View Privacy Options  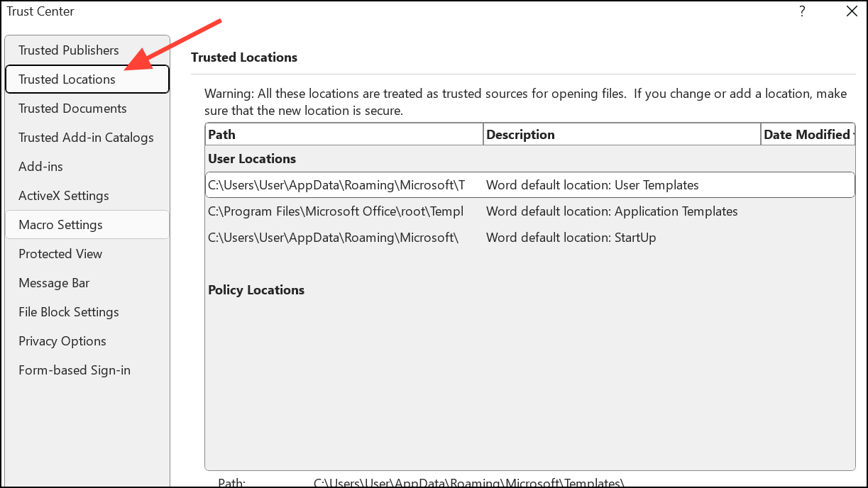[62, 340]
